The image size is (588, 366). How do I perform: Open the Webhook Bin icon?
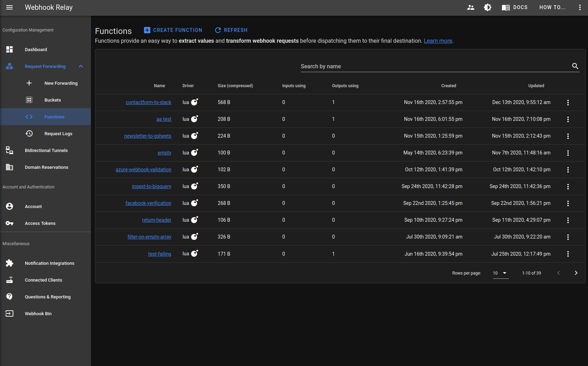(x=9, y=313)
